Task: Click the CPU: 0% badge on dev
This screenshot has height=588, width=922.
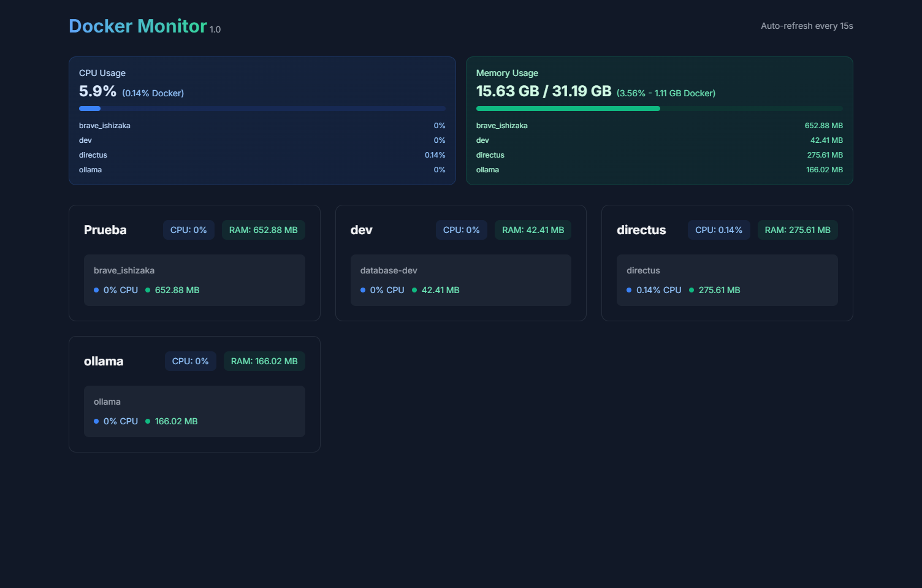Action: (x=462, y=230)
